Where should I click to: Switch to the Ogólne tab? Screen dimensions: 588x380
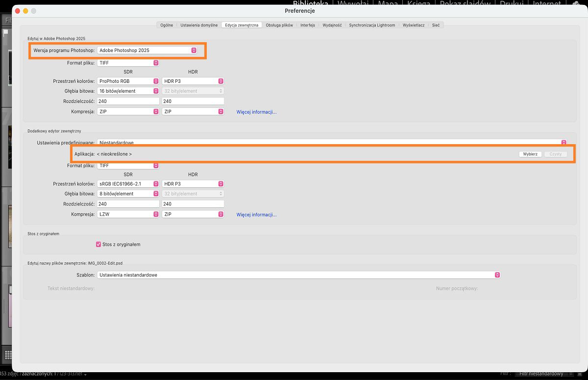pyautogui.click(x=167, y=25)
